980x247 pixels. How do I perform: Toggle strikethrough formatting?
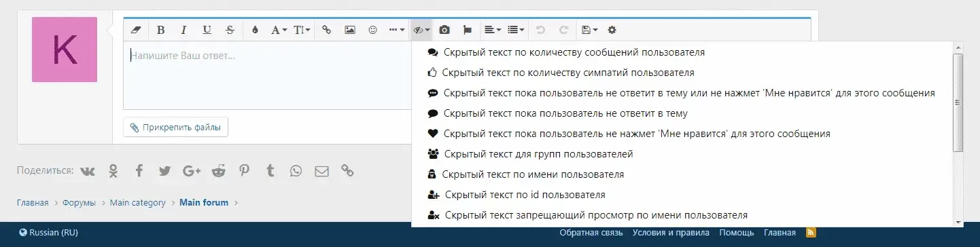pos(230,30)
